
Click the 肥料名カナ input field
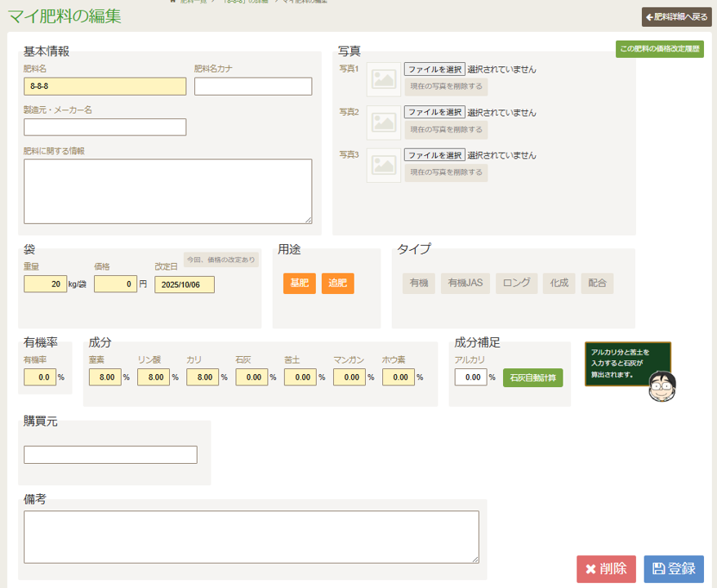click(253, 87)
